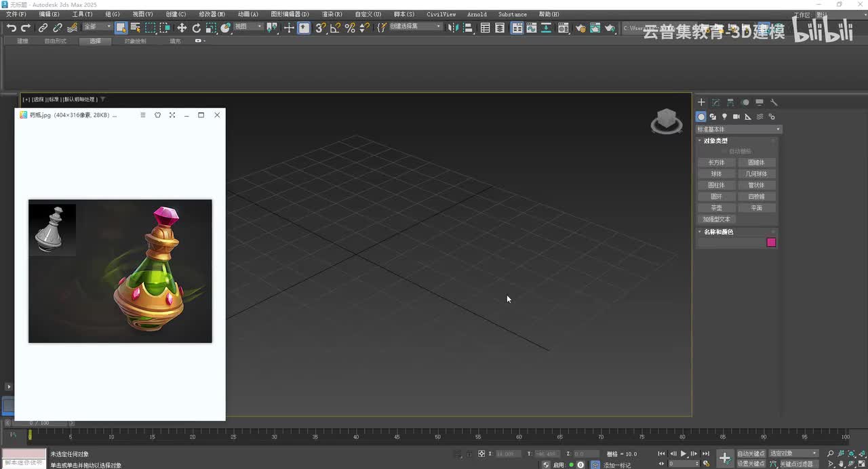Select the Move tool
Image resolution: width=868 pixels, height=469 pixels.
pyautogui.click(x=182, y=28)
